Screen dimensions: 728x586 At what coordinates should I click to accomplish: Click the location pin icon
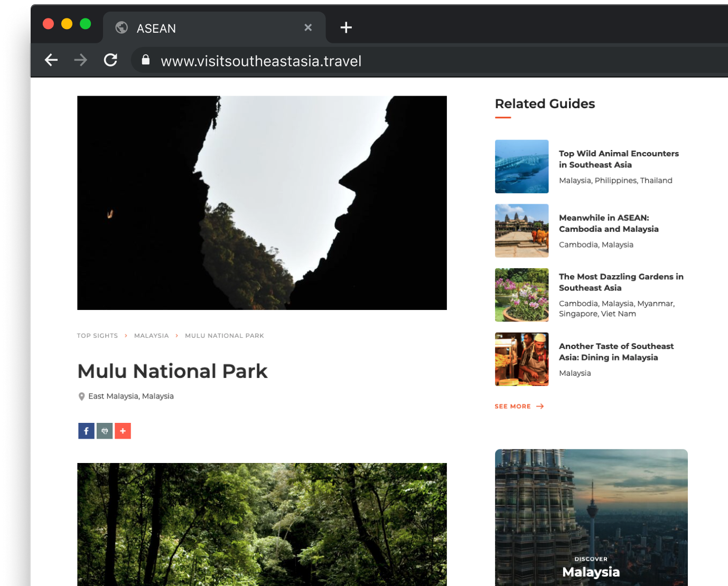[81, 396]
